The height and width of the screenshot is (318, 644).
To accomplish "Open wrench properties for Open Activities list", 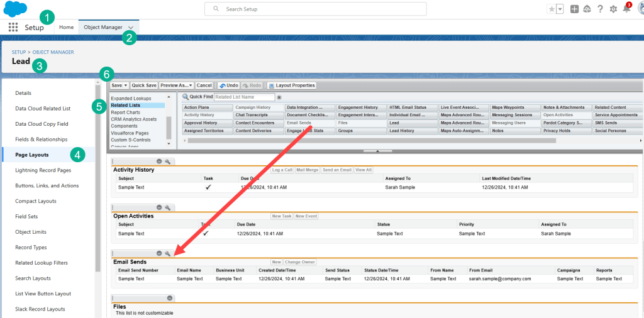I will click(168, 207).
